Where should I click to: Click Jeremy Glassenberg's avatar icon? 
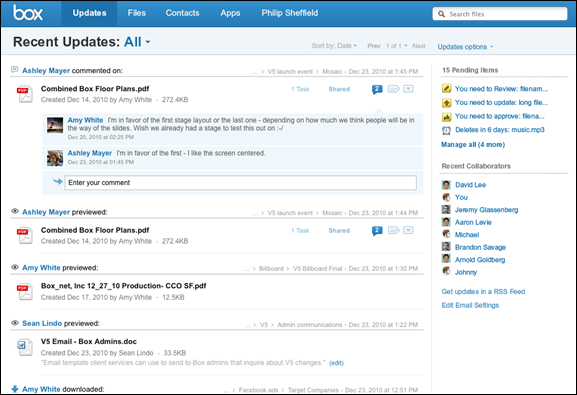[x=446, y=209]
